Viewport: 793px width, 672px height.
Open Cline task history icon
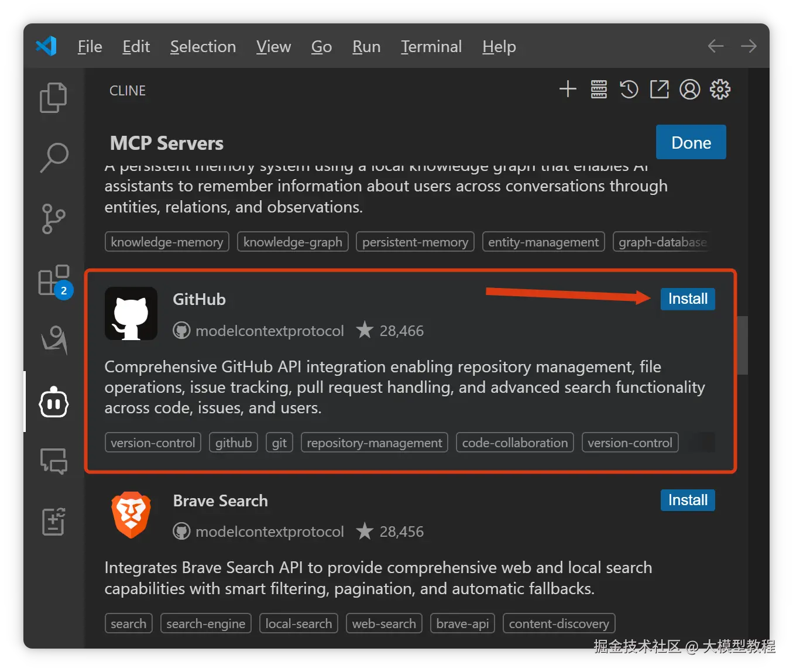pyautogui.click(x=629, y=90)
